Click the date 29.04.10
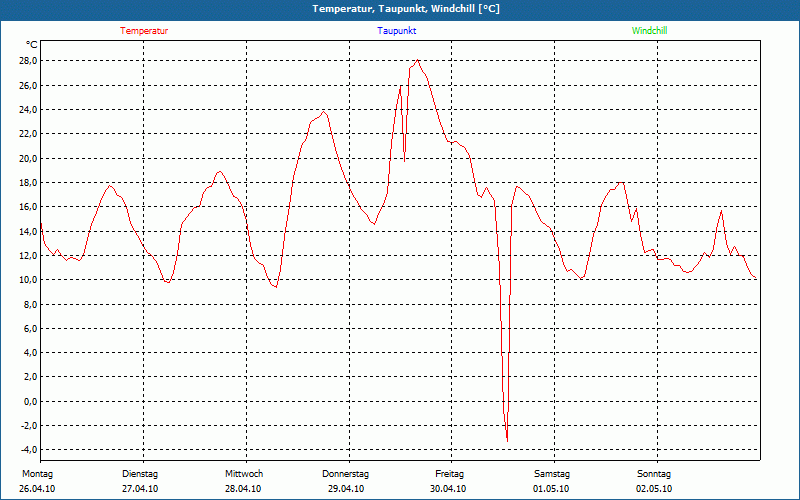 tap(346, 489)
